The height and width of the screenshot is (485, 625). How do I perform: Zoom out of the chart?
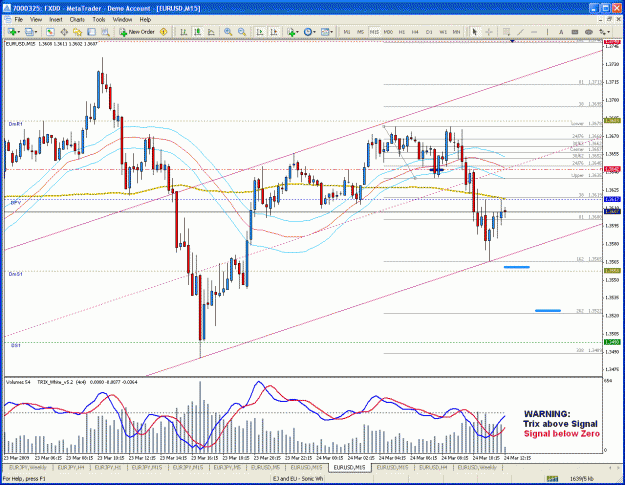tap(242, 32)
